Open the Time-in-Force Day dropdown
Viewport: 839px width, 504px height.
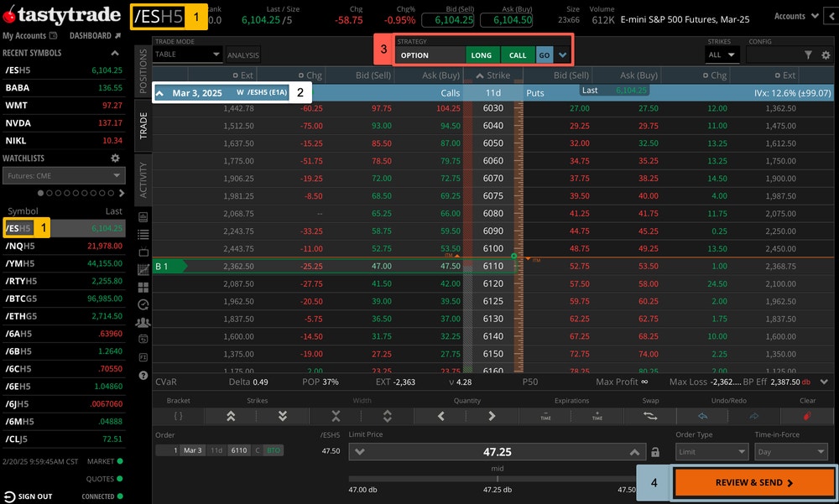(791, 451)
